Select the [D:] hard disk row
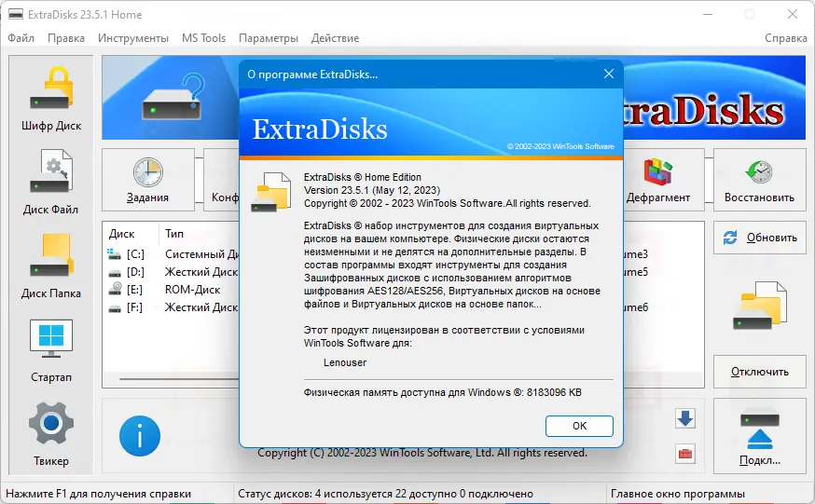Image resolution: width=815 pixels, height=504 pixels. click(x=172, y=272)
